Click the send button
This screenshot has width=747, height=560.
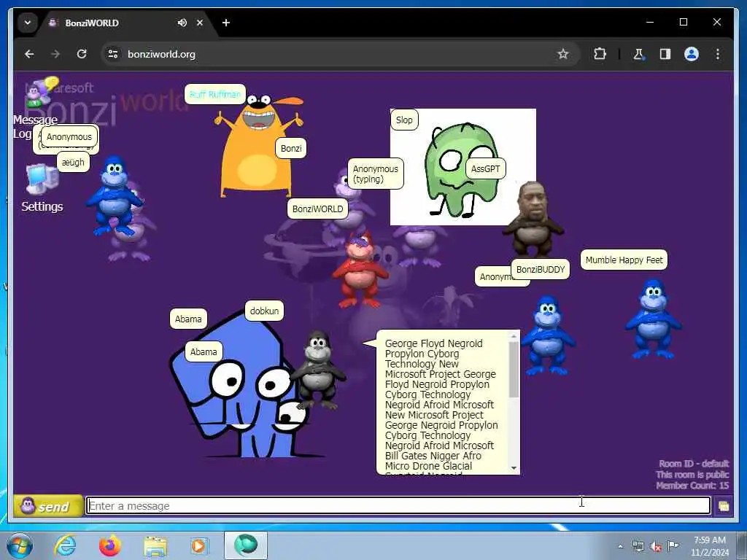(48, 506)
